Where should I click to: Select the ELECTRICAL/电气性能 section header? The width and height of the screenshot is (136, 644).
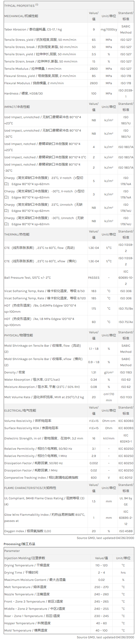20,410
